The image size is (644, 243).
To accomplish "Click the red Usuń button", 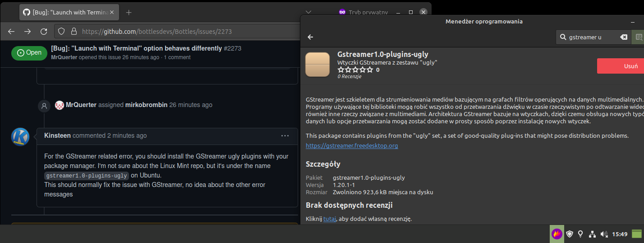I will point(621,66).
